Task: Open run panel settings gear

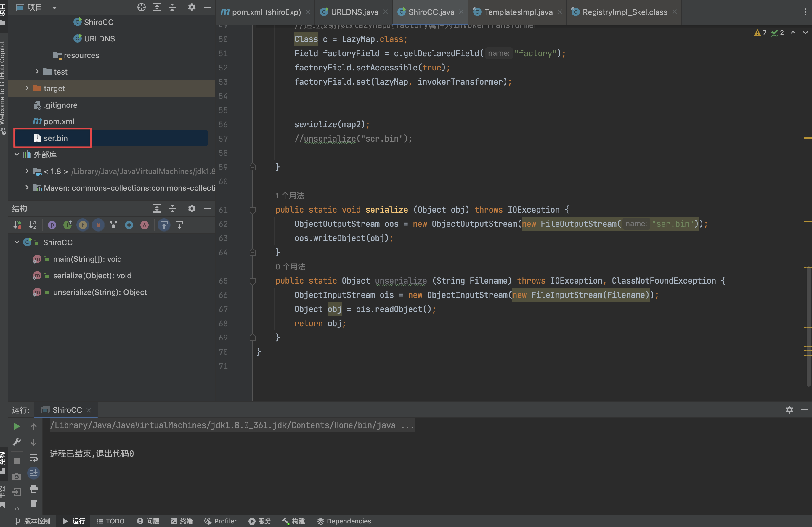Action: tap(789, 410)
